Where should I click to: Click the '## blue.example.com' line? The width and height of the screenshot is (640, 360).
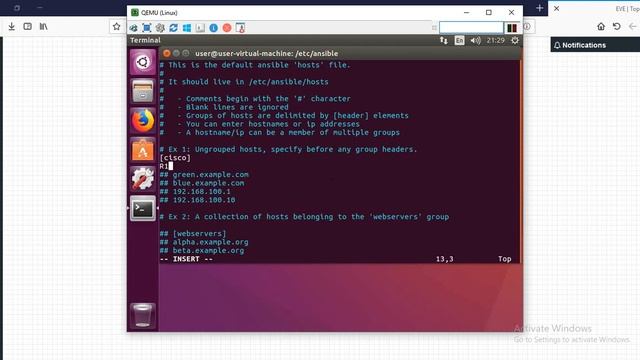click(x=202, y=183)
